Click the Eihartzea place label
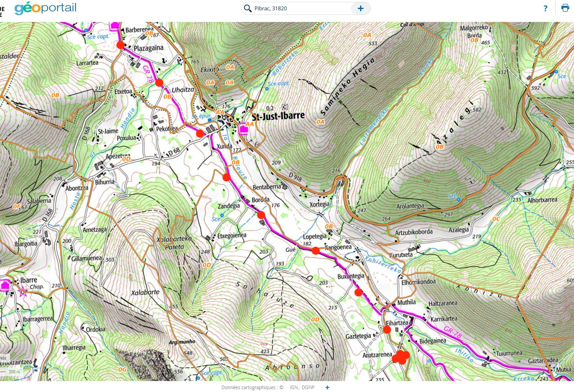The width and height of the screenshot is (574, 392). [x=397, y=323]
